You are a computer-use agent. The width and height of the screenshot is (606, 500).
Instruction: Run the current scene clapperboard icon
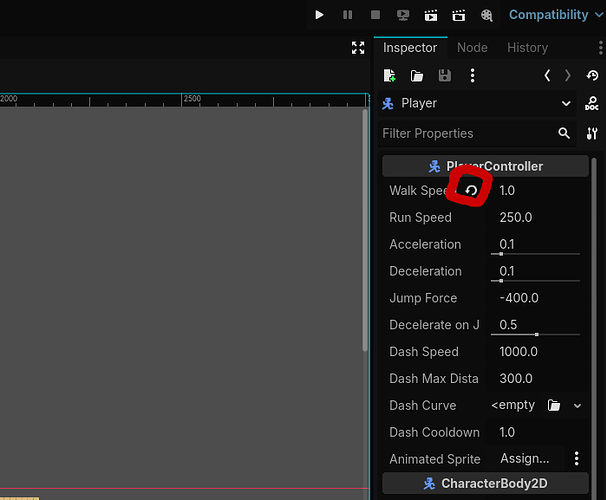pos(431,15)
